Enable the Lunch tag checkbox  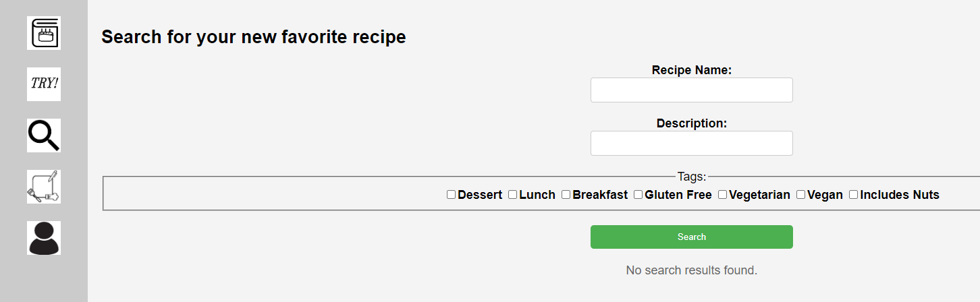click(512, 195)
